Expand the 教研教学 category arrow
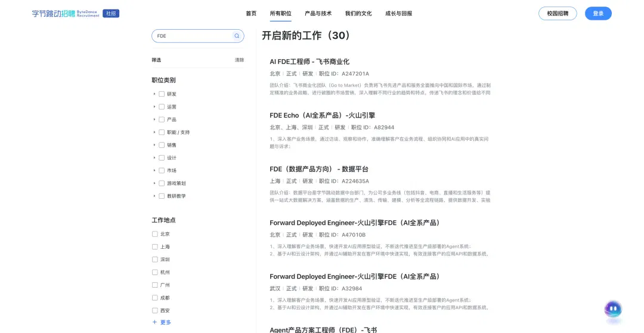Image resolution: width=644 pixels, height=333 pixels. [154, 196]
